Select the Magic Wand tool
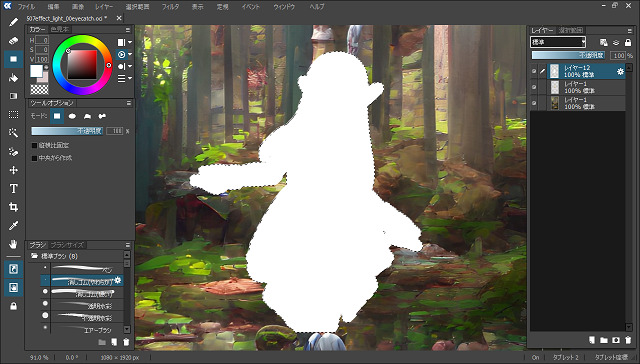 pyautogui.click(x=13, y=133)
